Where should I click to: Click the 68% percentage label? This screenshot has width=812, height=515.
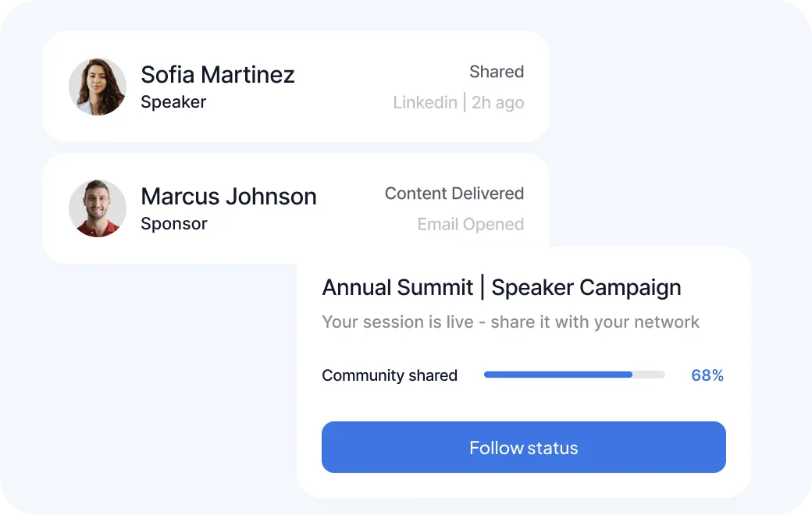707,375
